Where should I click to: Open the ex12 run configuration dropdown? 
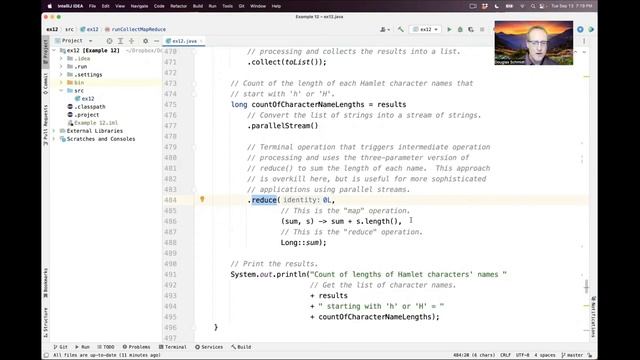pos(425,29)
